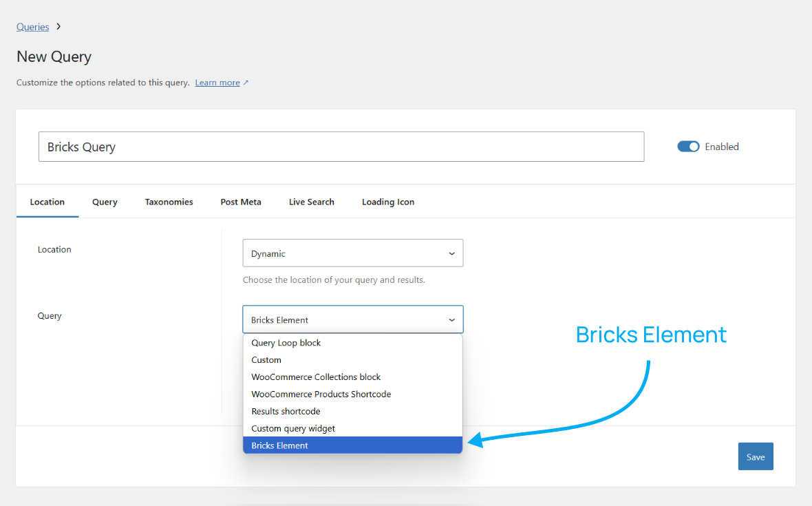The width and height of the screenshot is (812, 506).
Task: Go to the Live Search tab
Action: 311,202
